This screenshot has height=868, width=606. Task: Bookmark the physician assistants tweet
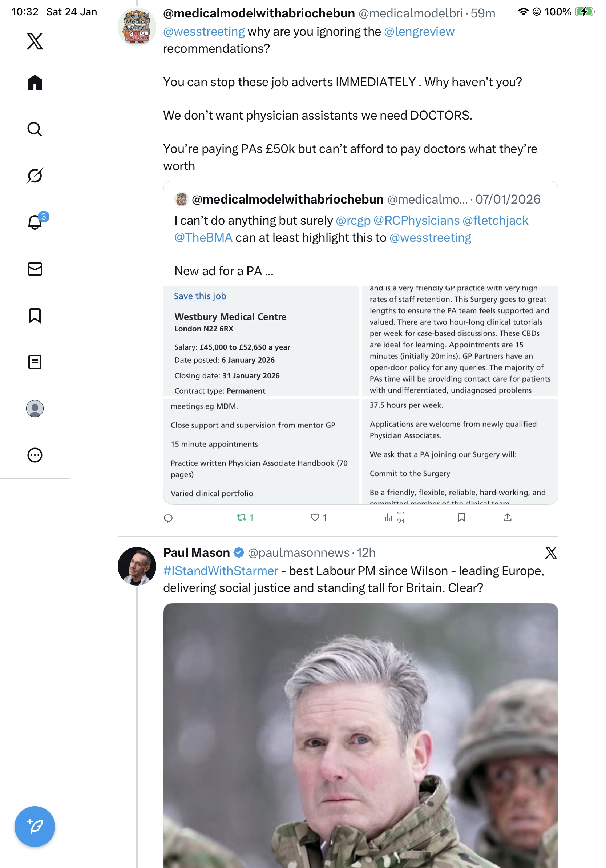pos(461,517)
